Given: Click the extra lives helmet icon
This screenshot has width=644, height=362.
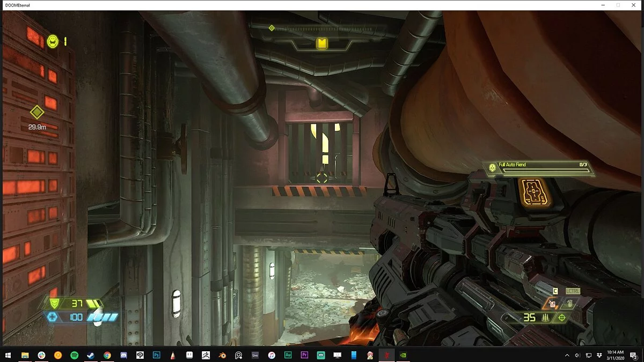Looking at the screenshot, I should point(53,41).
